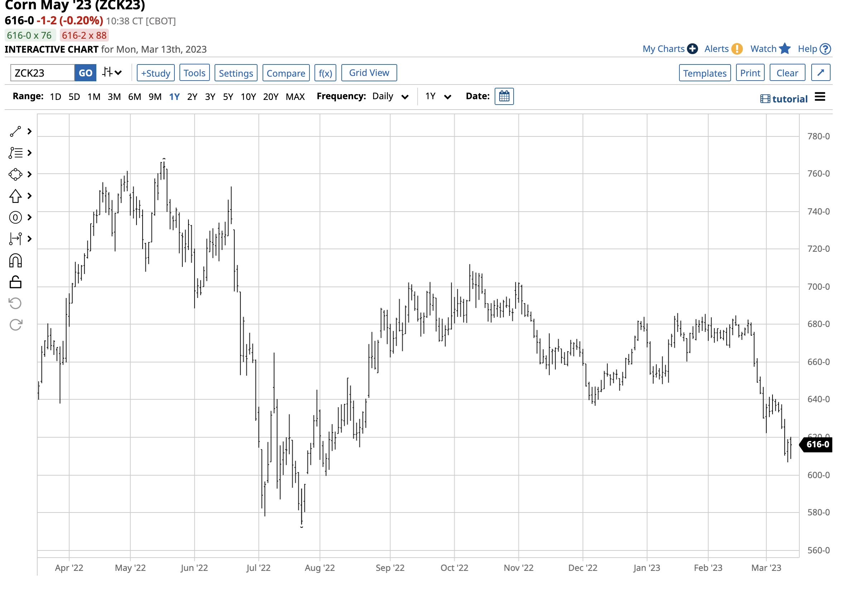Switch range to MAX

295,97
